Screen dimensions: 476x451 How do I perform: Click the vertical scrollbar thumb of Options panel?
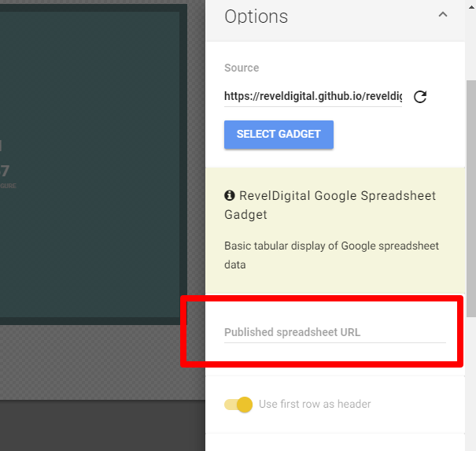point(470,197)
